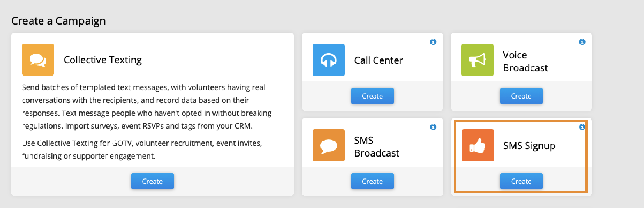Viewport: 644px width, 208px height.
Task: Select the Call Center card title
Action: (x=378, y=60)
